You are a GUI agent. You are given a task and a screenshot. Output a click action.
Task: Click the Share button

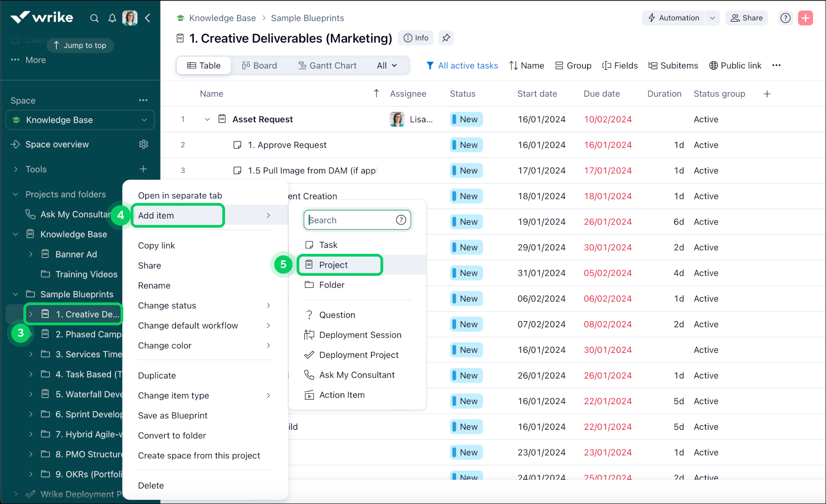pos(746,18)
